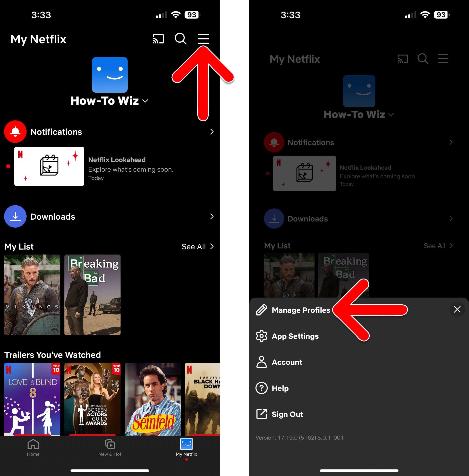469x476 pixels.
Task: Tap dimmed Notifications bell icon, right screen
Action: coord(274,142)
